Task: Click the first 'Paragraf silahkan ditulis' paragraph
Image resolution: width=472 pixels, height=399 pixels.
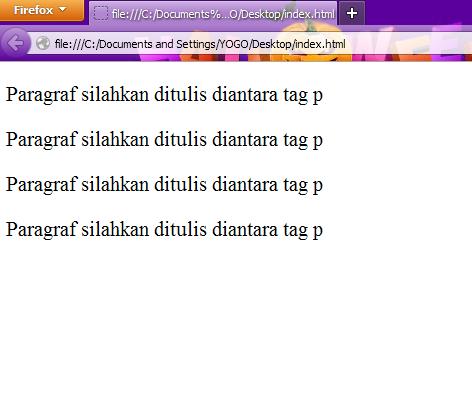Action: point(164,94)
